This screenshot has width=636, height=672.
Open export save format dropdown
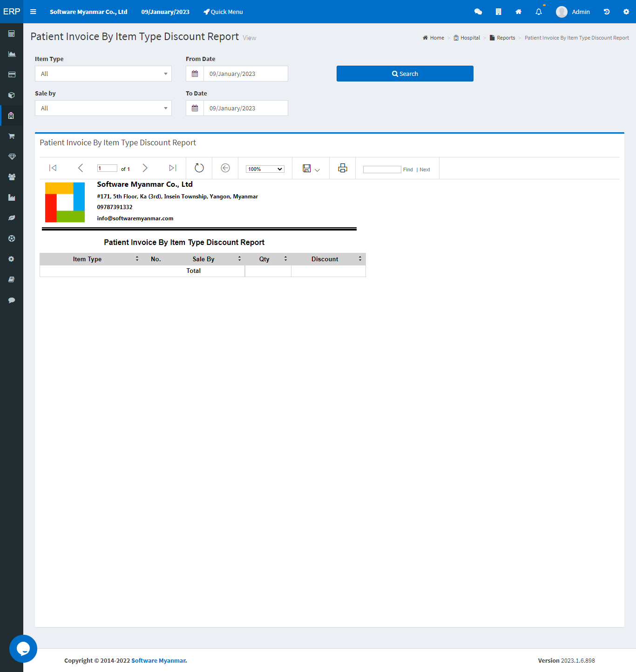point(311,169)
